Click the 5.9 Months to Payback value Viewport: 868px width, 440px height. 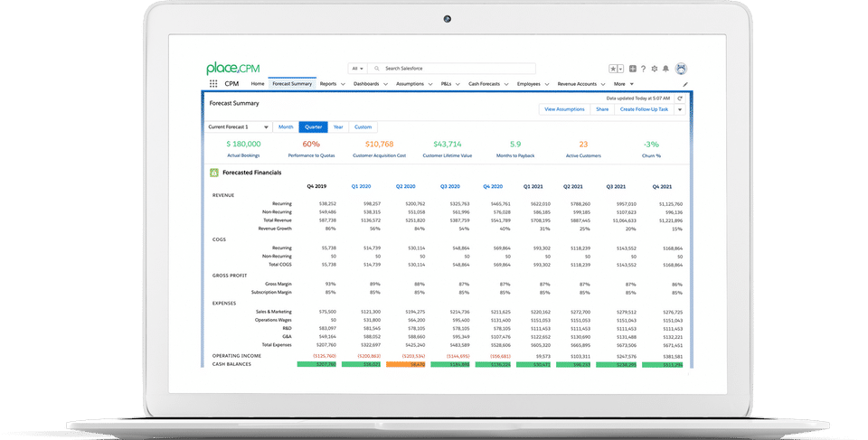(515, 144)
